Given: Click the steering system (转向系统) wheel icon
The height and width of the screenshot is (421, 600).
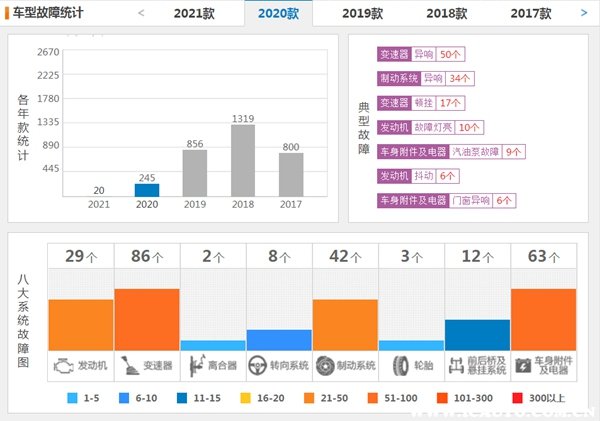Looking at the screenshot, I should click(259, 365).
